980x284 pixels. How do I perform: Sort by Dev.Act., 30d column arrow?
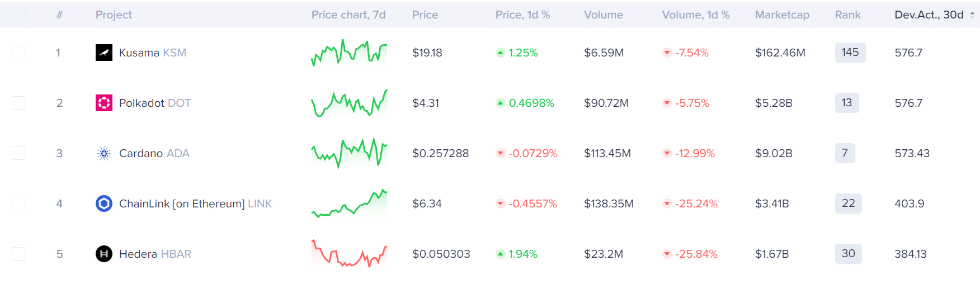(972, 15)
